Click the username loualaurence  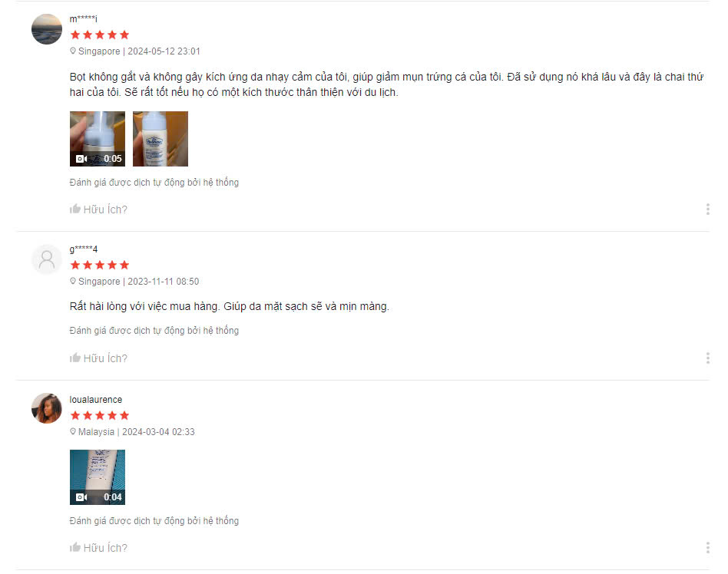pos(96,400)
